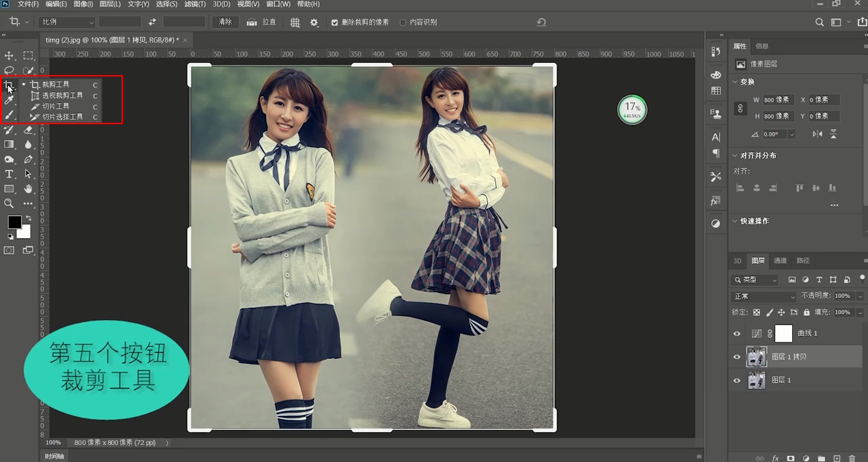Screen dimensions: 868x462
Task: Select the Hand tool
Action: point(28,189)
